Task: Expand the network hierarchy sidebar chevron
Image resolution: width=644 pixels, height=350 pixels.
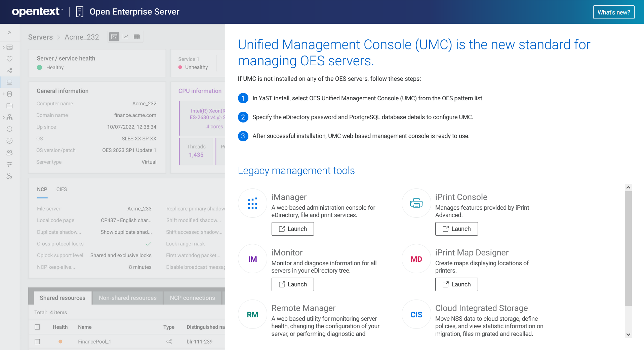Action: click(4, 117)
